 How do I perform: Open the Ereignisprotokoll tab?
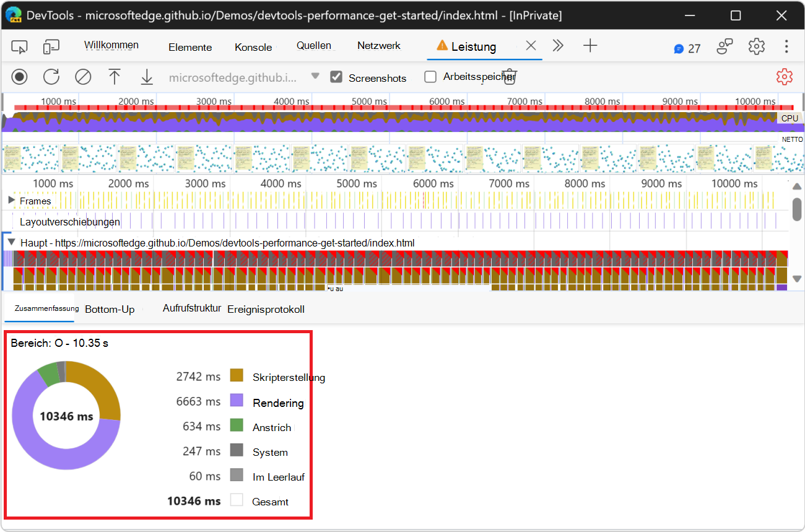[x=266, y=310]
